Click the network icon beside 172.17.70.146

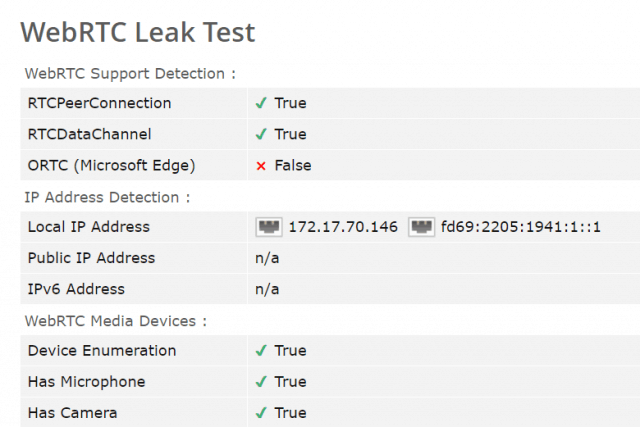pos(269,227)
